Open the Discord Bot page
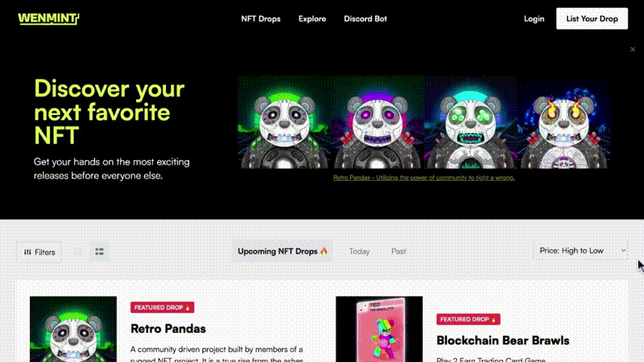 click(x=365, y=19)
